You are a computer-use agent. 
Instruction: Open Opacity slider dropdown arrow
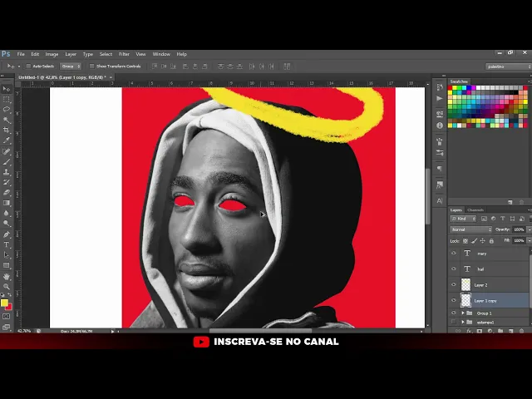[530, 229]
